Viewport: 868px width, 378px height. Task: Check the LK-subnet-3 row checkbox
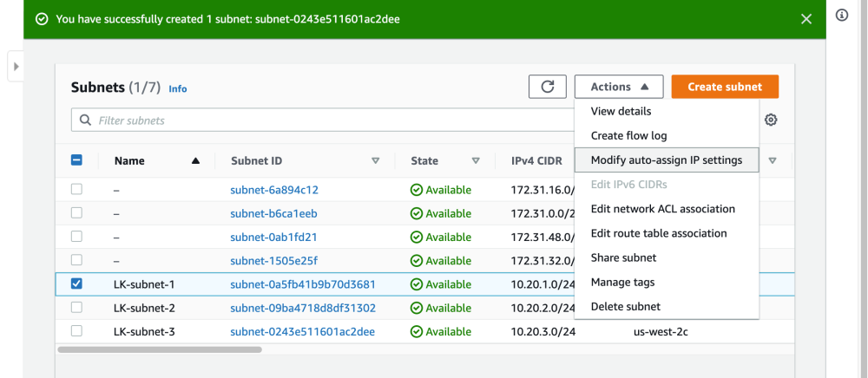tap(76, 330)
